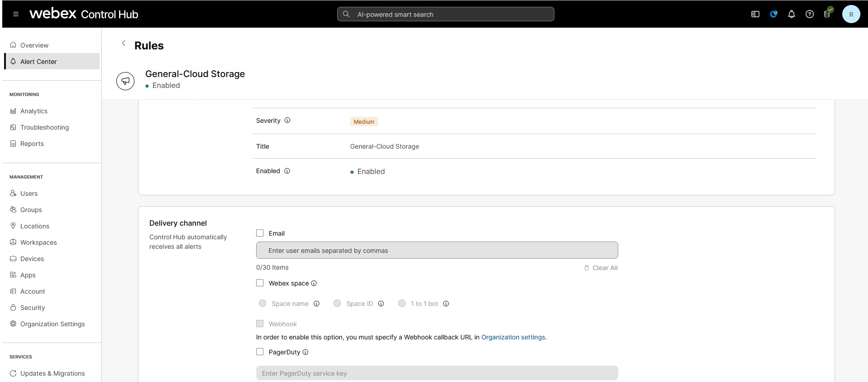Enable the PagerDuty checkbox

260,352
